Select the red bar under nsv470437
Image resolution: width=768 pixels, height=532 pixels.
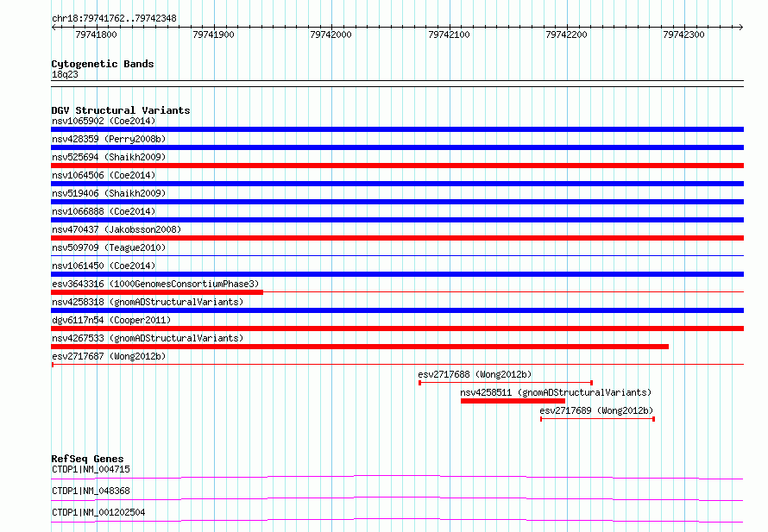[x=397, y=238]
